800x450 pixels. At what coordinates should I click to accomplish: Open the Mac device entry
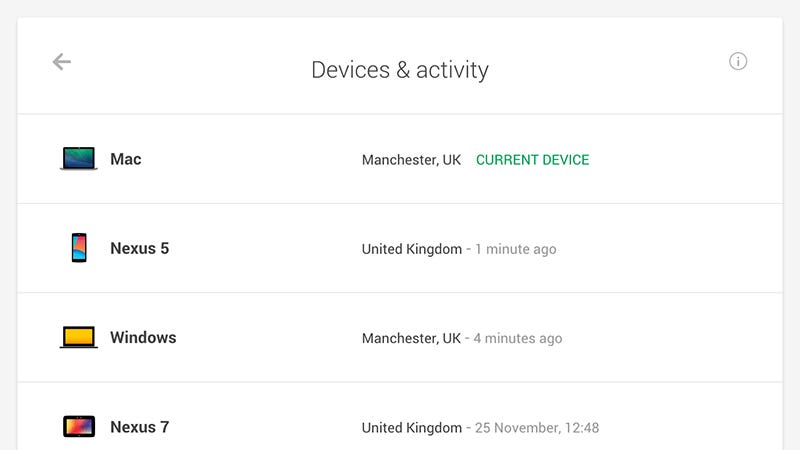pyautogui.click(x=400, y=159)
